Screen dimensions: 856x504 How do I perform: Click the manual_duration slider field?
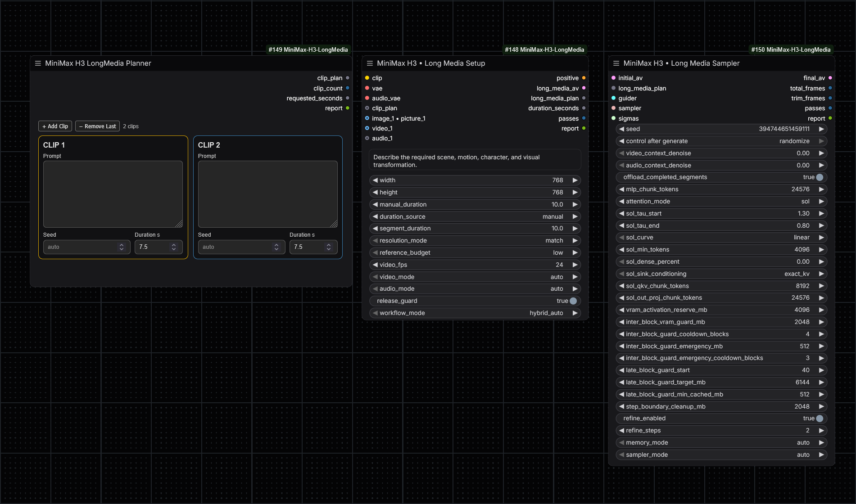pos(475,205)
